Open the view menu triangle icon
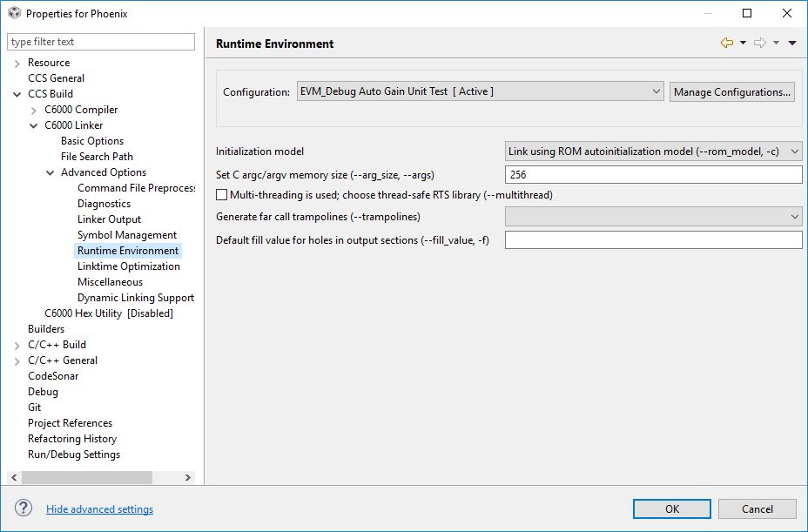 pos(792,43)
